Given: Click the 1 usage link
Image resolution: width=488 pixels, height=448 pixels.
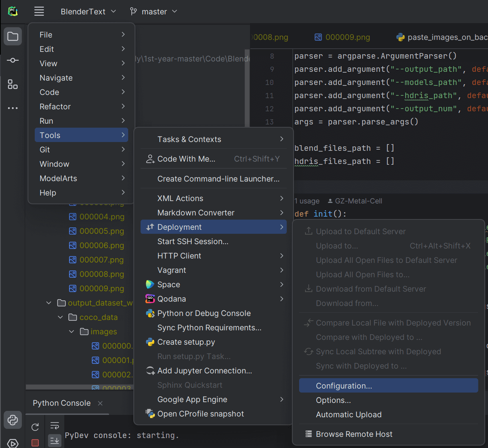Looking at the screenshot, I should (x=307, y=201).
